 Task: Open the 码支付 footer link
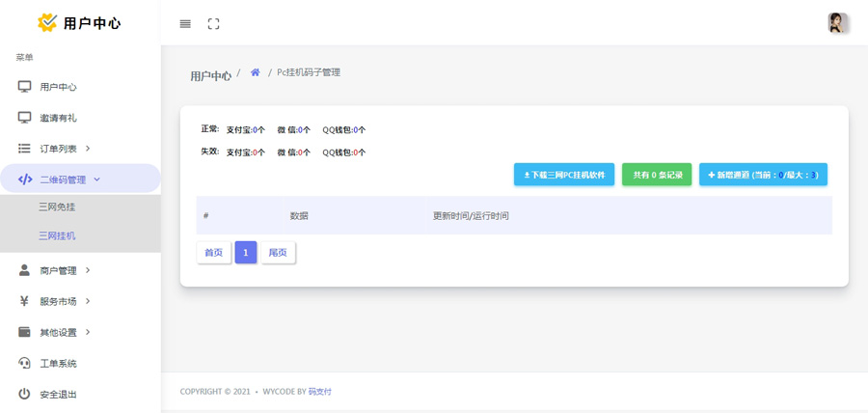point(319,392)
